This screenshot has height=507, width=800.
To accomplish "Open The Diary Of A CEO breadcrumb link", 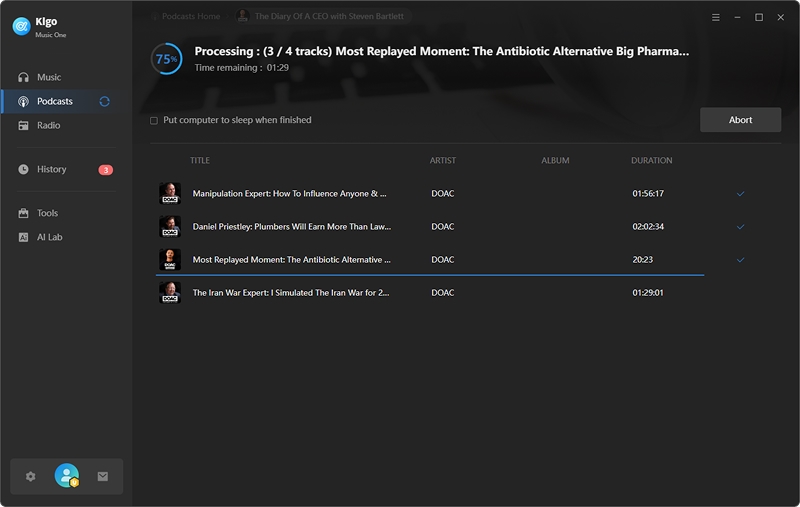I will point(329,16).
